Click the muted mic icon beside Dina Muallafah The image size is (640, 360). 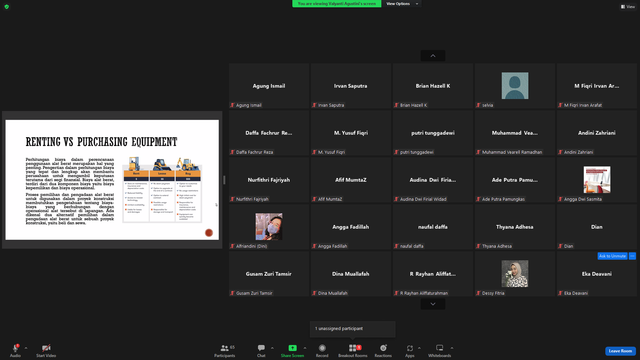coord(314,293)
